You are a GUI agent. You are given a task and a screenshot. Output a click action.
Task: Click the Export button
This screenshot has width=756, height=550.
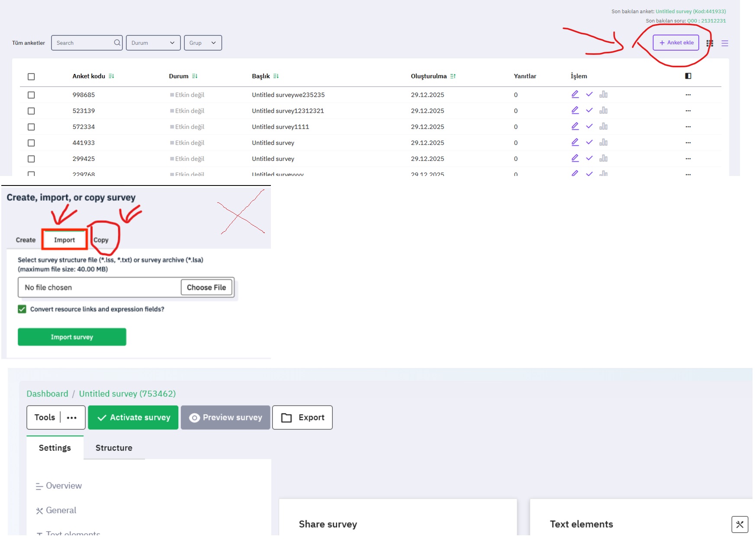point(302,418)
